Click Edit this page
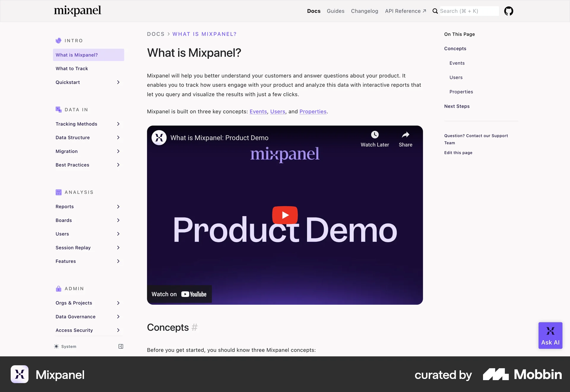The width and height of the screenshot is (570, 392). [x=458, y=153]
